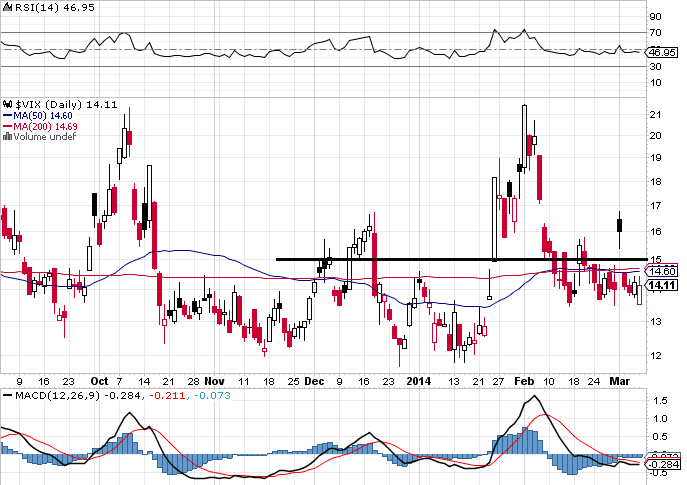687x485 pixels.
Task: Click the 1.0 label on MACD axis
Action: pos(660,419)
